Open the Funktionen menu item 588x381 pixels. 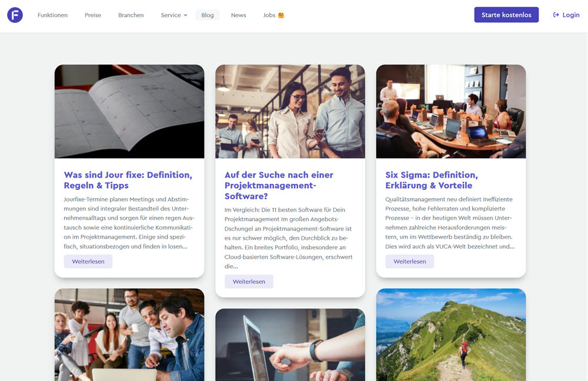coord(52,15)
